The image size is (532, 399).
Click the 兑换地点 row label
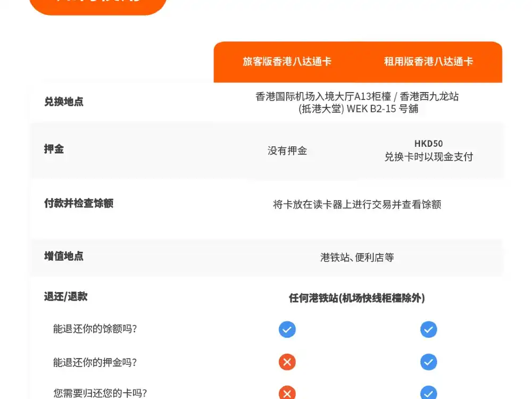click(x=64, y=102)
